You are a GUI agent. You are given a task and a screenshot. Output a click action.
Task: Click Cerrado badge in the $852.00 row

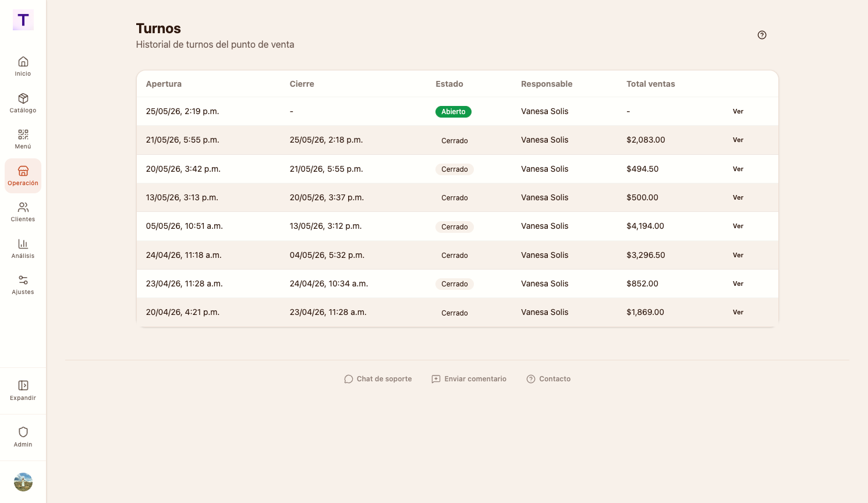pos(455,284)
